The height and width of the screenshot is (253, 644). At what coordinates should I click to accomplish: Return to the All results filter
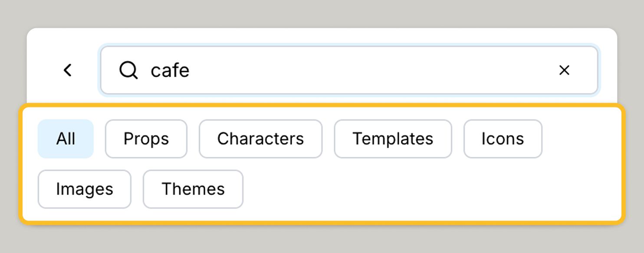pos(66,139)
